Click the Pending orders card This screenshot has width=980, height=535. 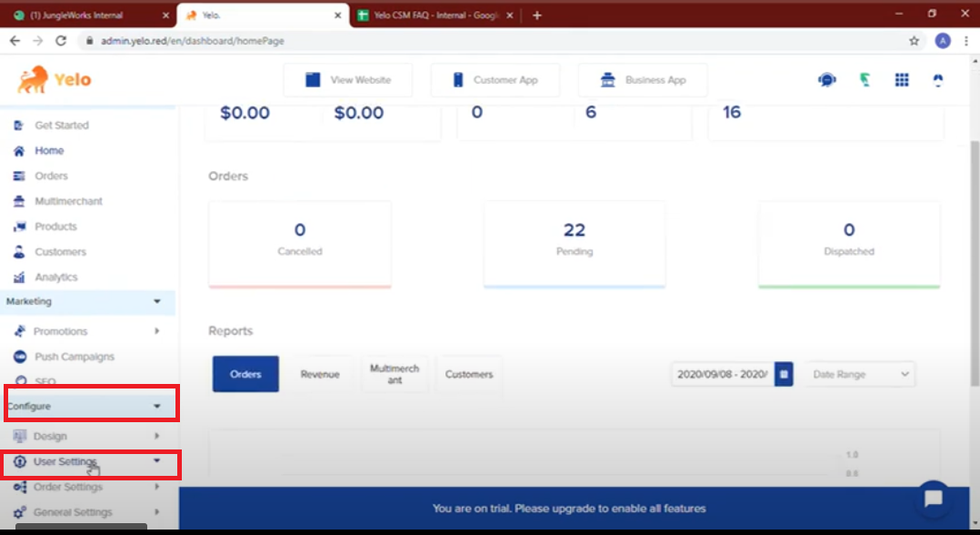tap(574, 241)
